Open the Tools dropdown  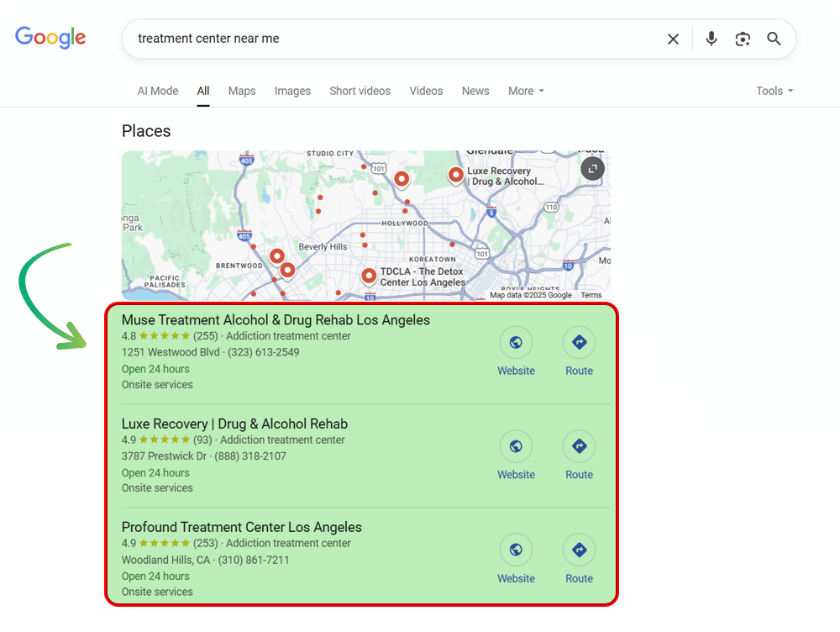click(774, 91)
